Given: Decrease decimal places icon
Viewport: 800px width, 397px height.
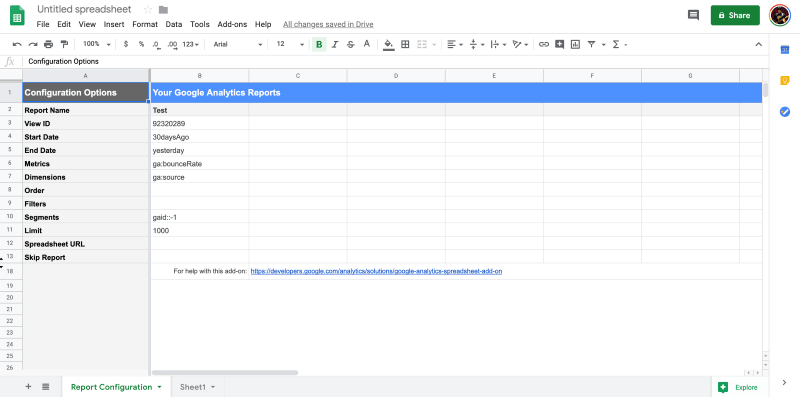Looking at the screenshot, I should [x=157, y=45].
